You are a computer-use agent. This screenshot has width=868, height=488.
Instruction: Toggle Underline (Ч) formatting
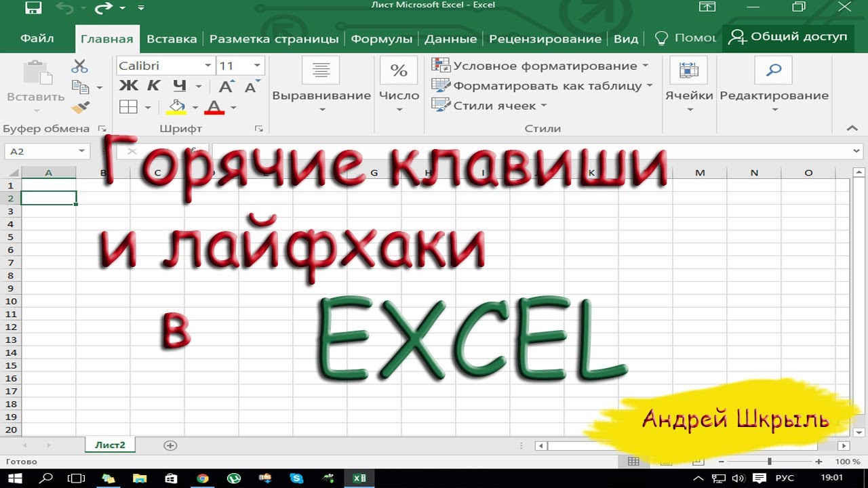(x=179, y=86)
